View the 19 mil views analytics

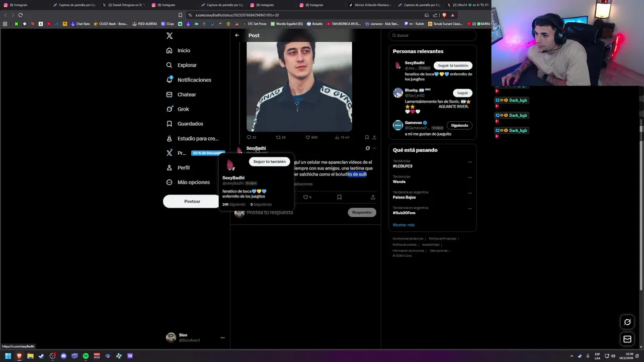tap(342, 137)
